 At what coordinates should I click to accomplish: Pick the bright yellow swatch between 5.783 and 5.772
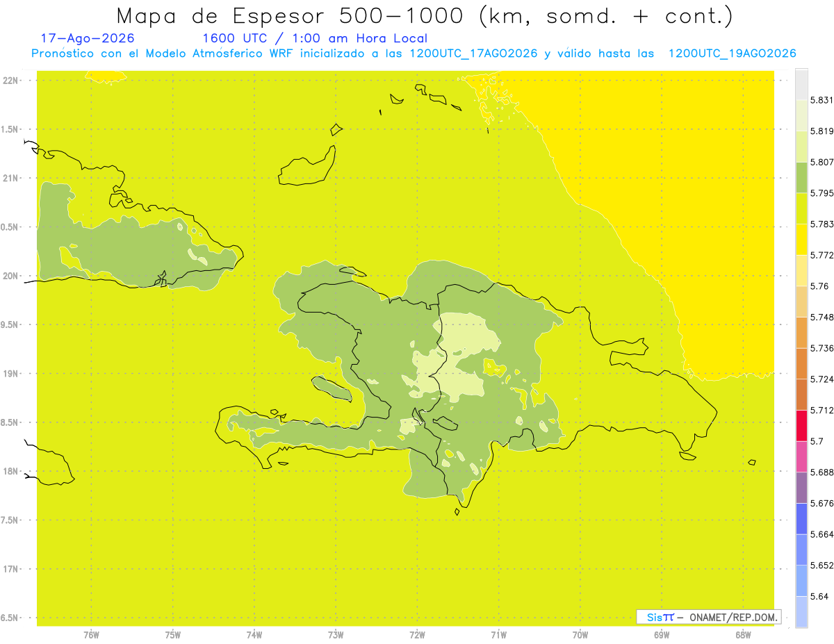[x=801, y=239]
